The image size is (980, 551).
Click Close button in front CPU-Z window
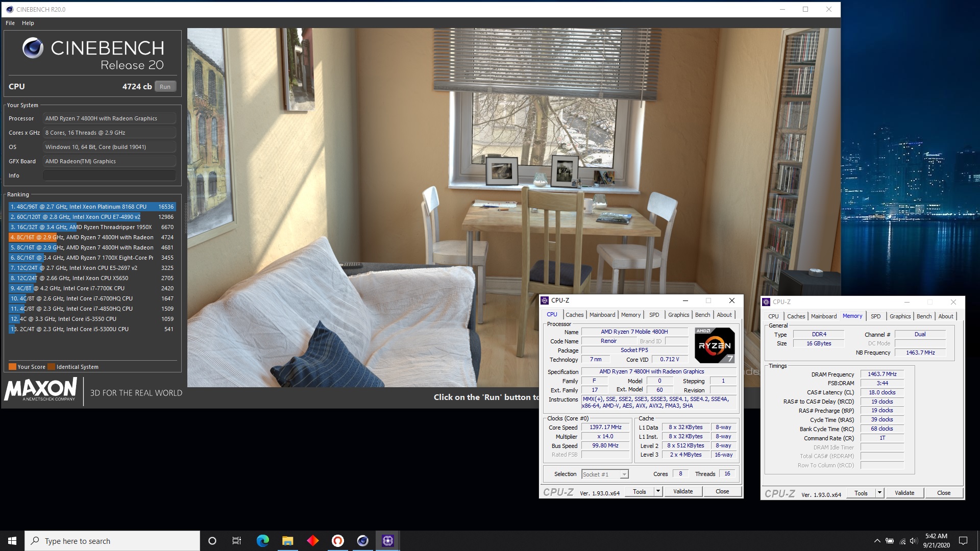click(722, 492)
